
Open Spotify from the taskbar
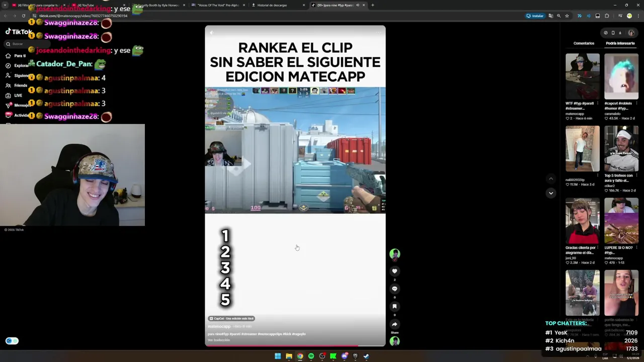click(311, 356)
